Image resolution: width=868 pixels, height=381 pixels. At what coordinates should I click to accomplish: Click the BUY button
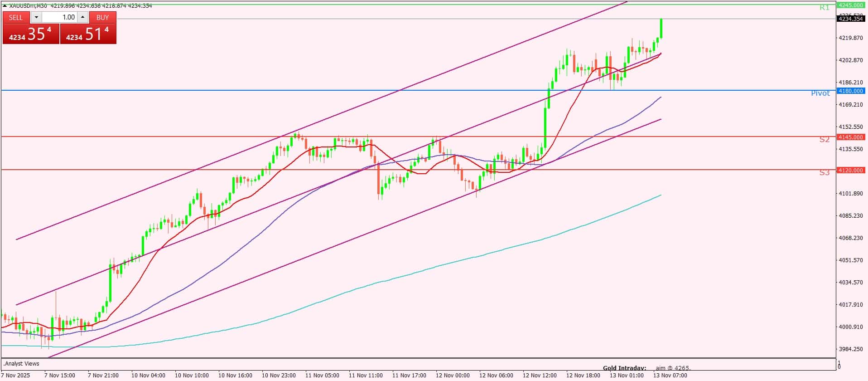click(x=103, y=17)
